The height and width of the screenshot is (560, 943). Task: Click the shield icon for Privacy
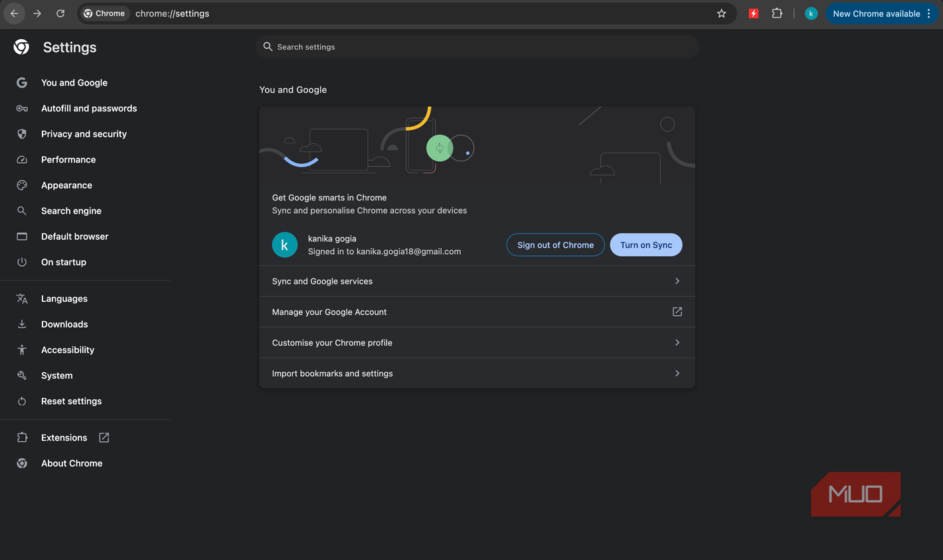22,134
